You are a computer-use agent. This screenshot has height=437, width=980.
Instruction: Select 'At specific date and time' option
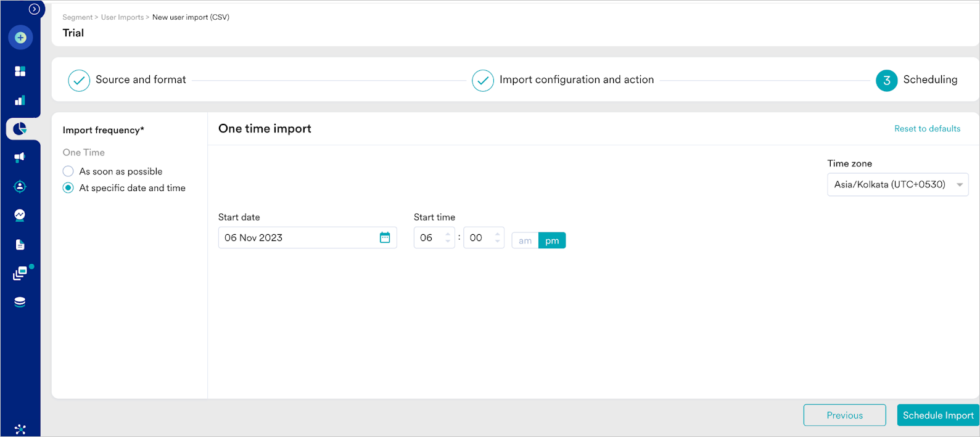(68, 188)
